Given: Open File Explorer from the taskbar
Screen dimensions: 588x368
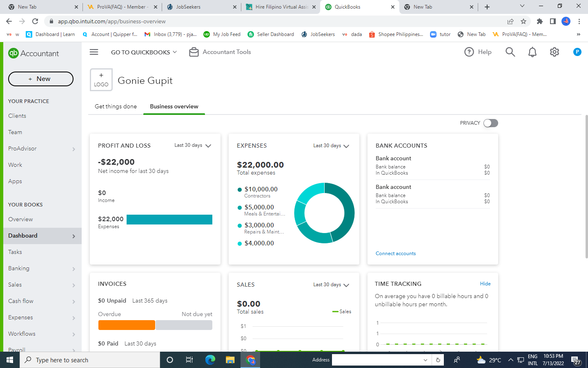Looking at the screenshot, I should pyautogui.click(x=230, y=360).
